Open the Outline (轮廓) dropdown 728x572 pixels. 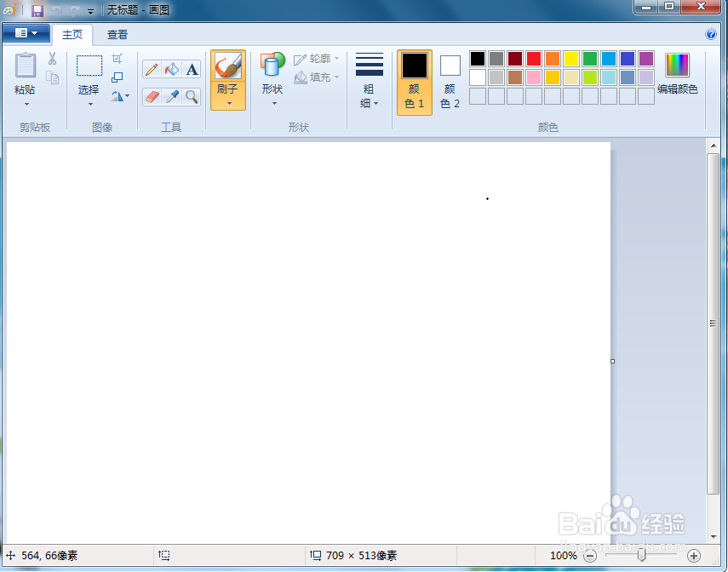(317, 59)
